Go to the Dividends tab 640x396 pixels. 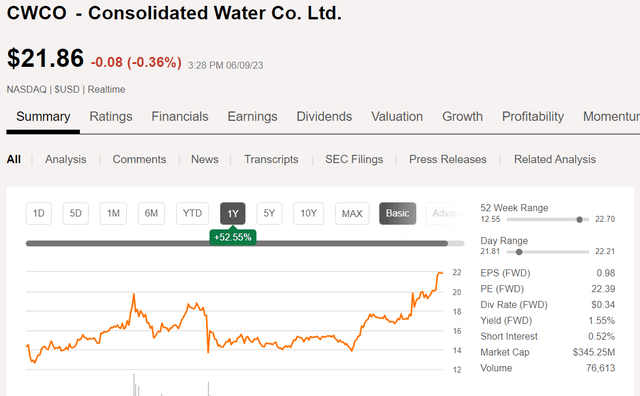click(324, 117)
